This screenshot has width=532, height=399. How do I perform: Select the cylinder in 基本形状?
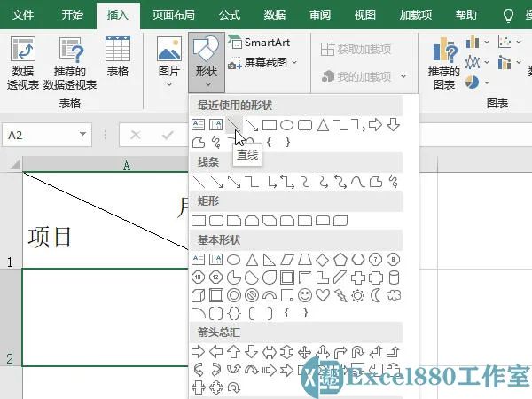[394, 278]
